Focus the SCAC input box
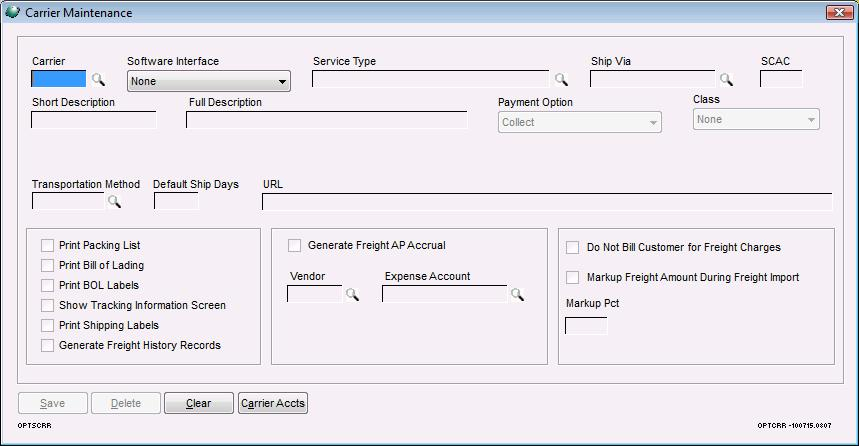Image resolution: width=859 pixels, height=446 pixels. click(781, 79)
